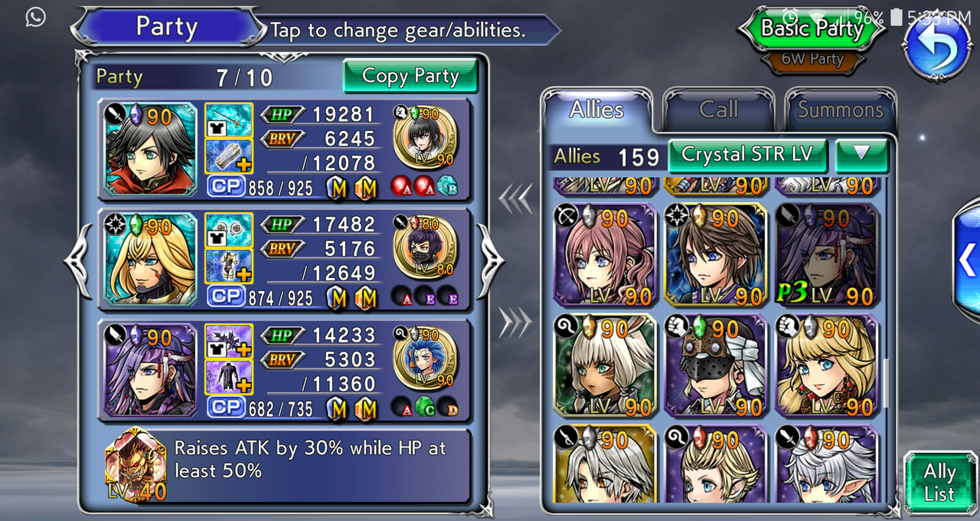Toggle the Basic Party mode button
This screenshot has height=521, width=980.
pyautogui.click(x=812, y=29)
